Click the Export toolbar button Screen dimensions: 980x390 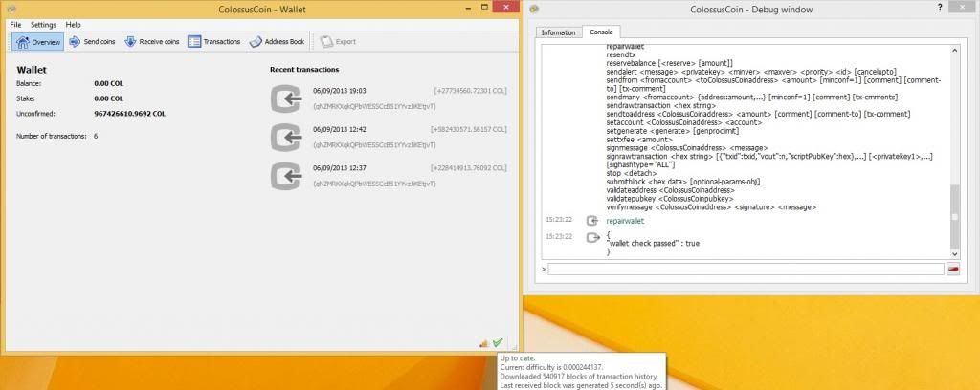point(338,42)
